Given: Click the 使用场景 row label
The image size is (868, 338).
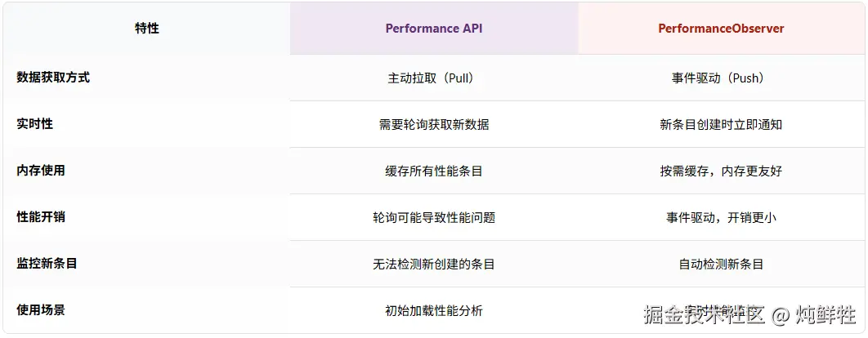Looking at the screenshot, I should [41, 310].
